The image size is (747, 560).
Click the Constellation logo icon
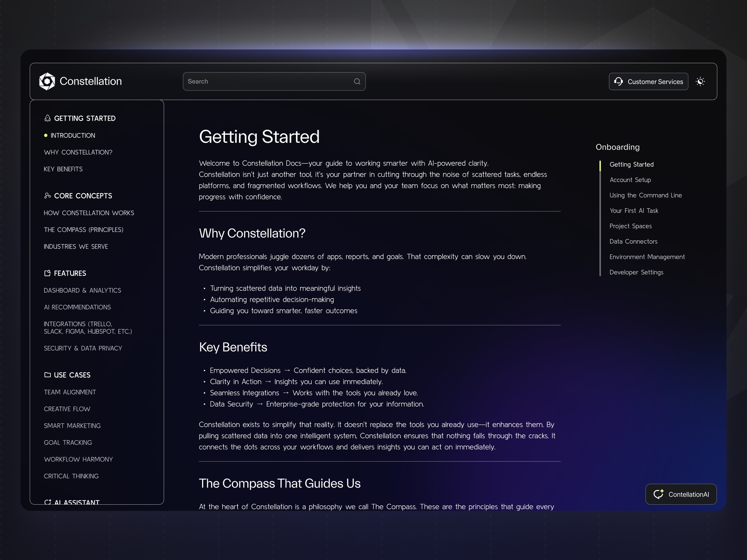click(47, 81)
